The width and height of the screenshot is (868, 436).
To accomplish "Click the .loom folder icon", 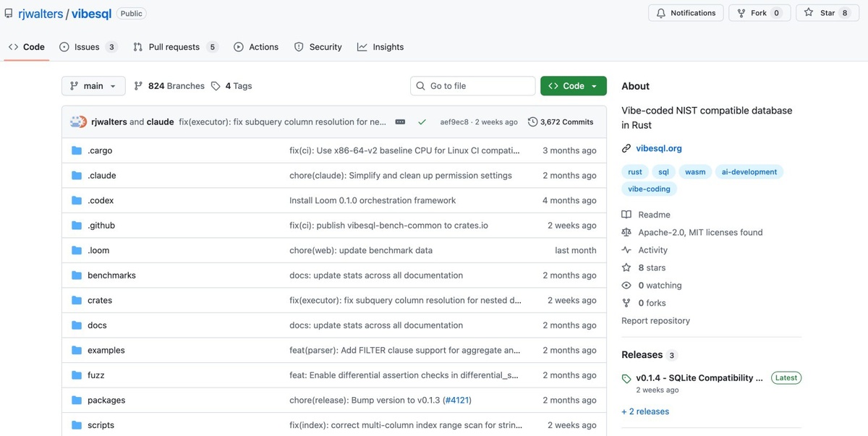I will pos(77,250).
